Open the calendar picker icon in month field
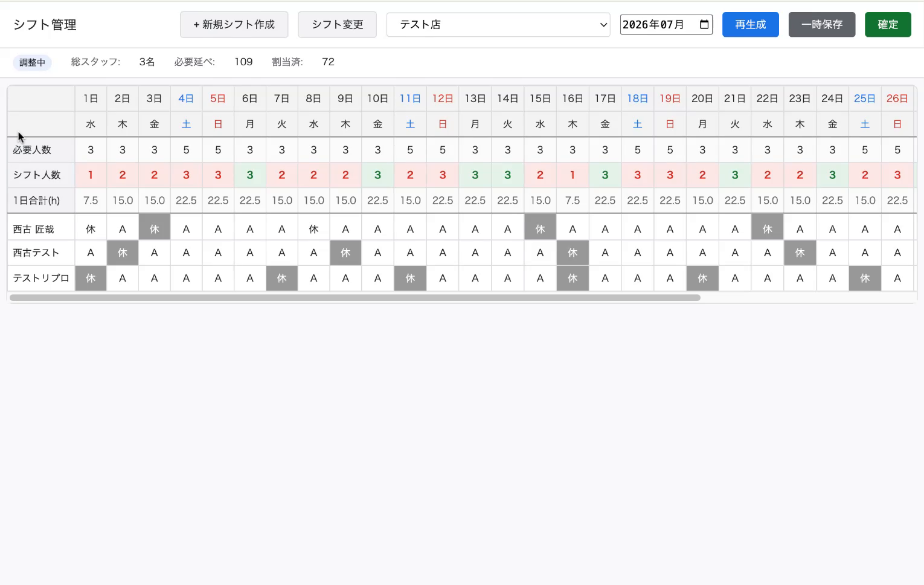 click(704, 25)
